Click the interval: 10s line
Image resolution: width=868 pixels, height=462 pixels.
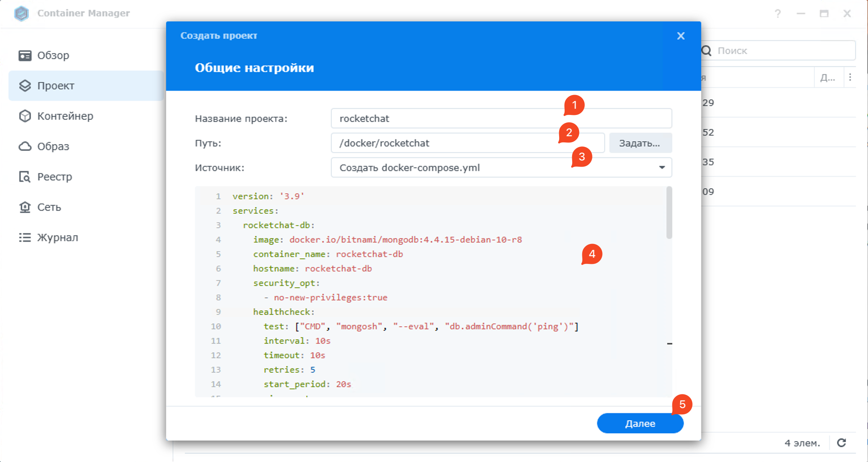click(297, 341)
